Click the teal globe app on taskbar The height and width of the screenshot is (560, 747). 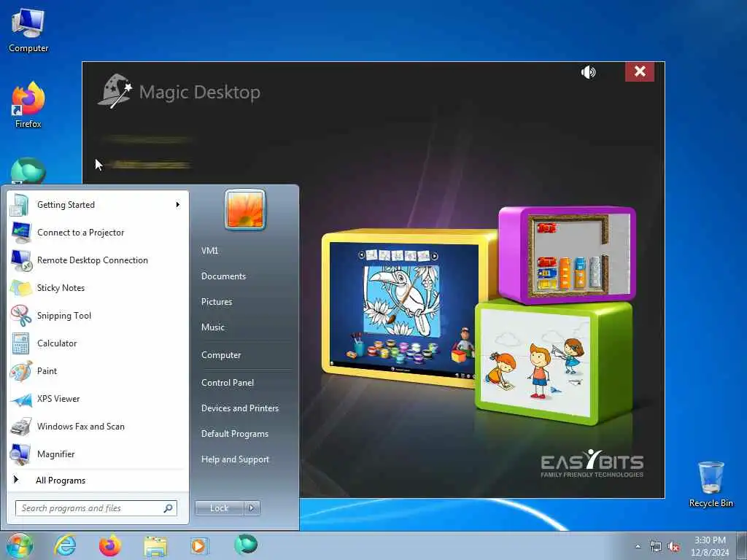(x=246, y=544)
